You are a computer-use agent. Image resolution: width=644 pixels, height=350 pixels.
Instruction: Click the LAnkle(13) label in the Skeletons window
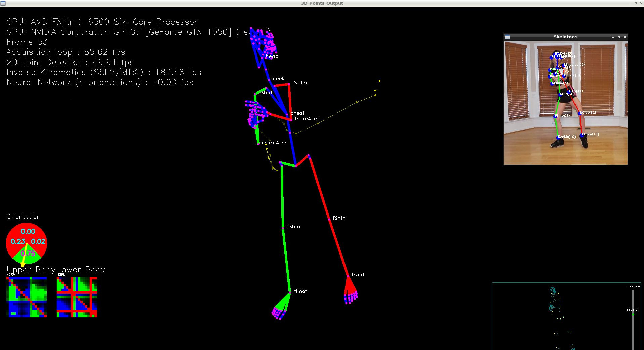(x=590, y=134)
